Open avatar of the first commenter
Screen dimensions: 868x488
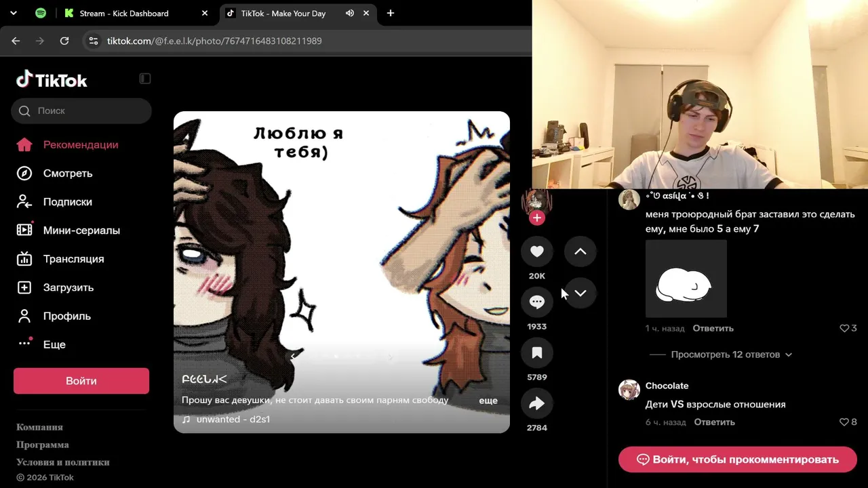point(629,199)
